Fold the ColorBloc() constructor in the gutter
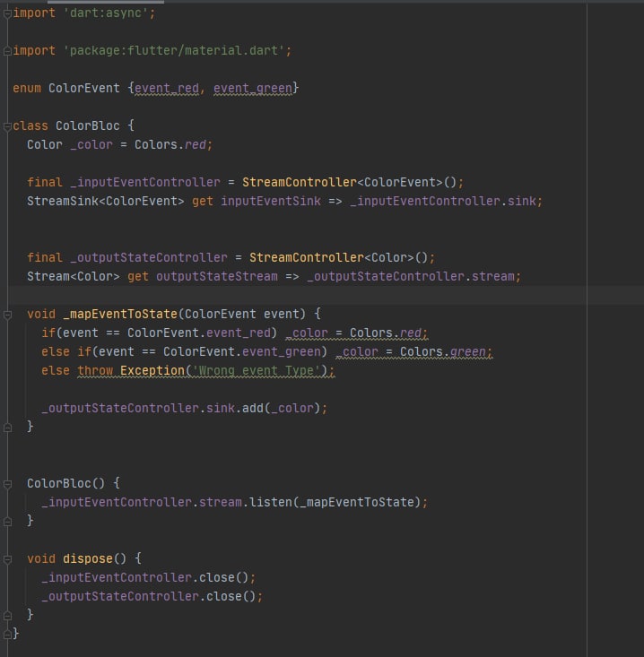The height and width of the screenshot is (657, 644). coord(7,484)
